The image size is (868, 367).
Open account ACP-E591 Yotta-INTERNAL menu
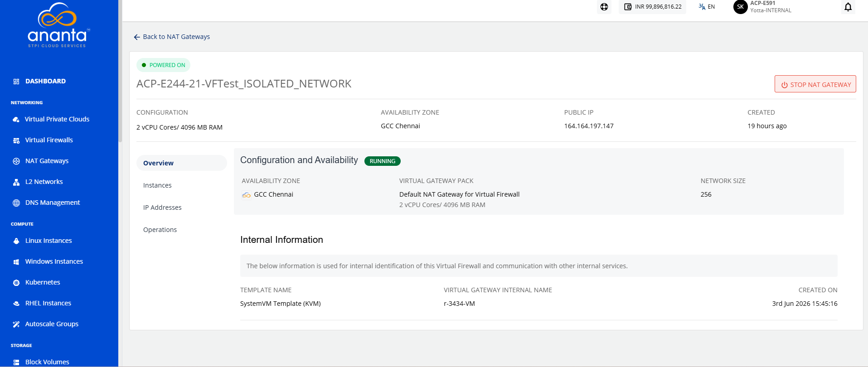coord(771,7)
